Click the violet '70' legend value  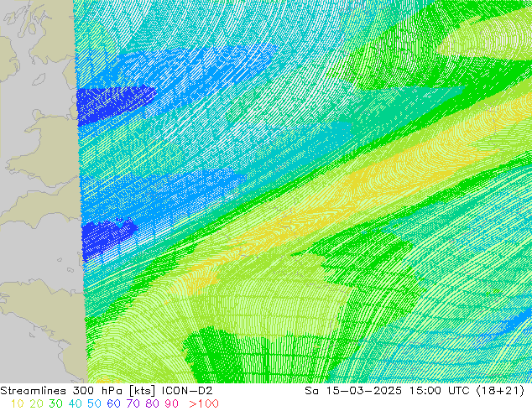(133, 403)
